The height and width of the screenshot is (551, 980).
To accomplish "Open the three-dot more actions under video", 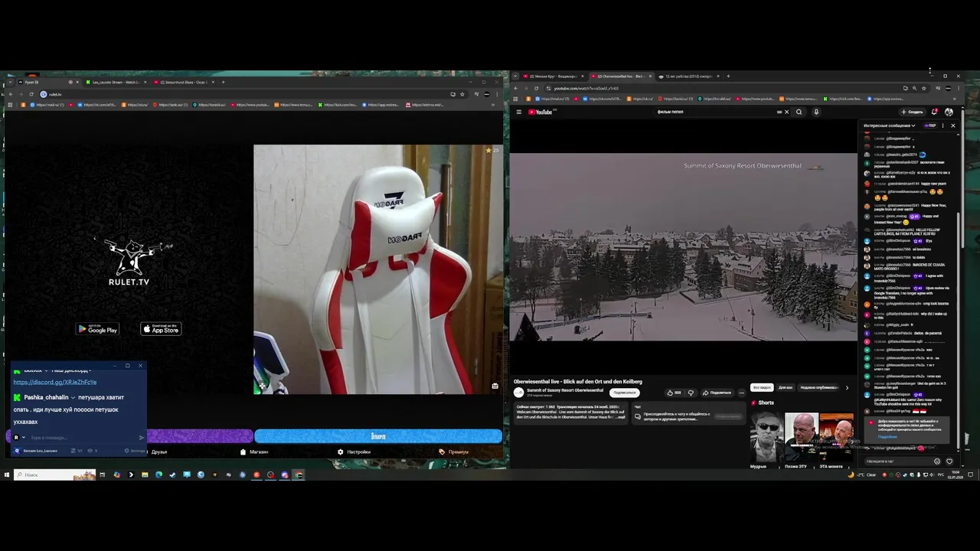I will [x=741, y=393].
